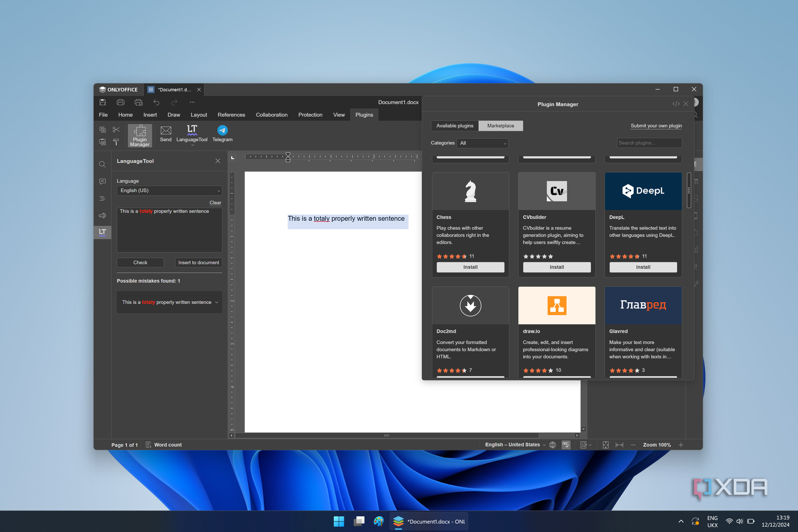Open the LanguageTool plugin in ribbon
This screenshot has height=532, width=798.
pyautogui.click(x=192, y=133)
